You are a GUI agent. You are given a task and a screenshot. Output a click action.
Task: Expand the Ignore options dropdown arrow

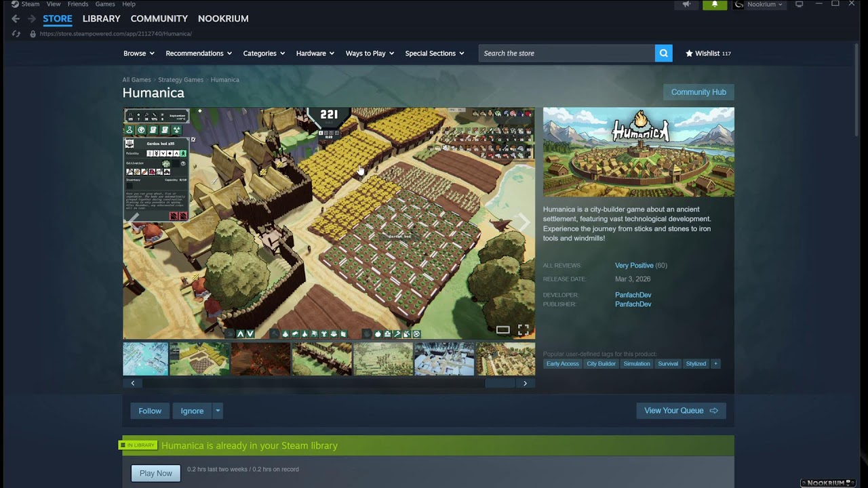click(218, 411)
